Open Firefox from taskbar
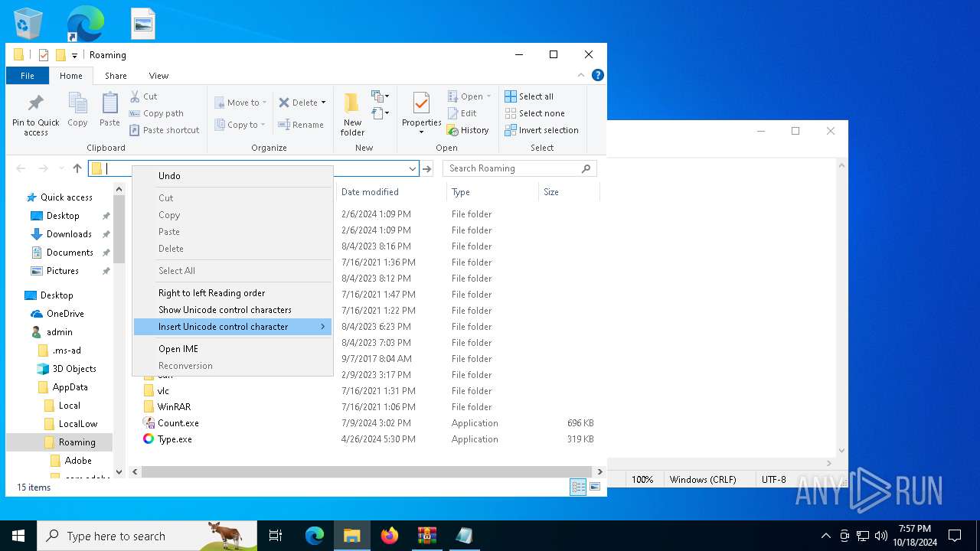The height and width of the screenshot is (551, 980). coord(390,536)
